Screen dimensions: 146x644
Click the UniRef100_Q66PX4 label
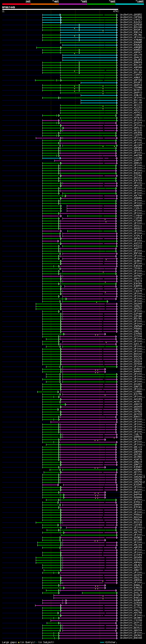pyautogui.click(x=131, y=85)
